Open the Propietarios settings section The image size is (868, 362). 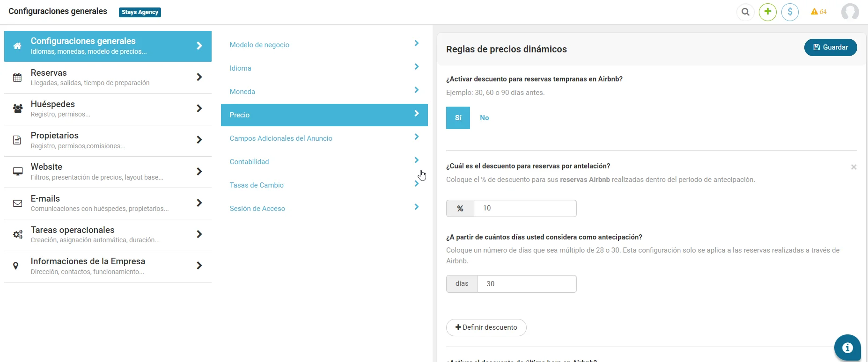[108, 141]
